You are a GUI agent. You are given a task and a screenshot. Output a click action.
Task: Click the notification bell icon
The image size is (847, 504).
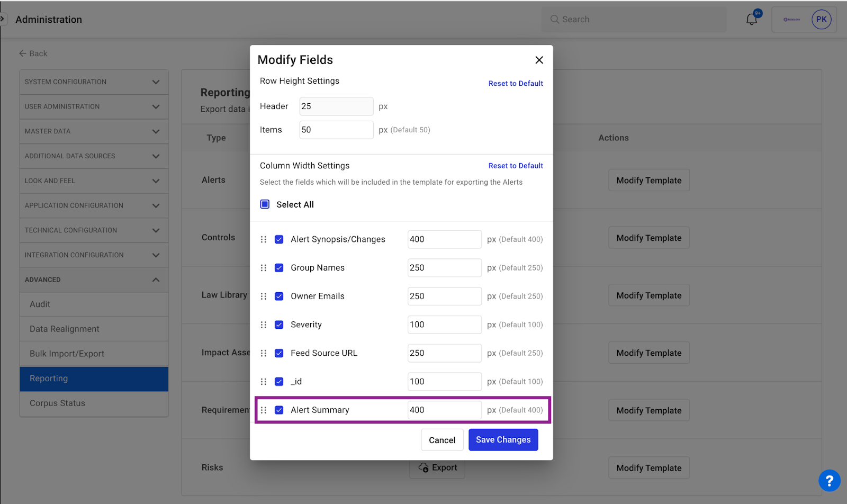[751, 20]
